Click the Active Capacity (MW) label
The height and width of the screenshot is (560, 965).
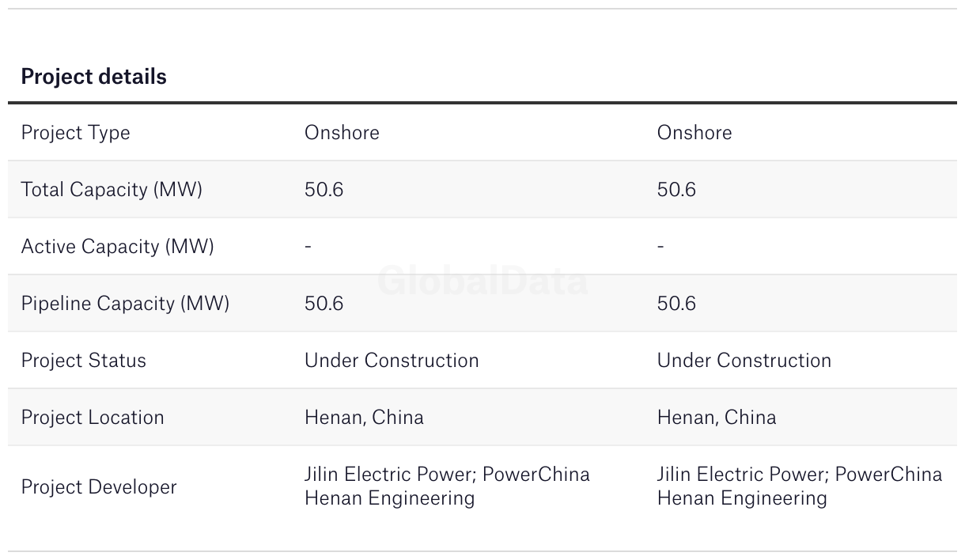pyautogui.click(x=117, y=247)
